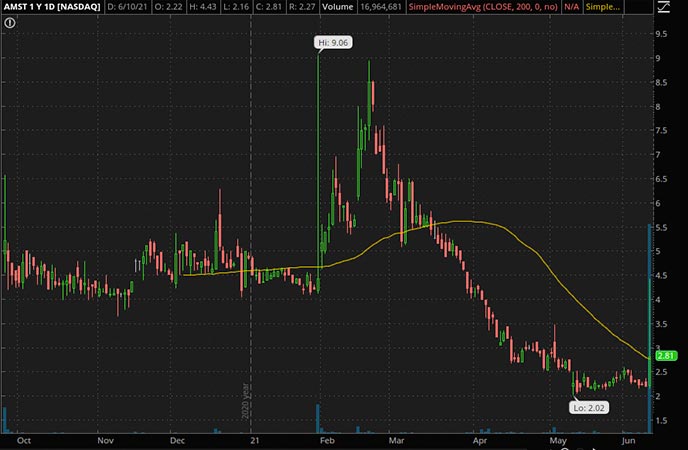Click the top-right chart header icon
The width and height of the screenshot is (688, 450).
tap(661, 9)
